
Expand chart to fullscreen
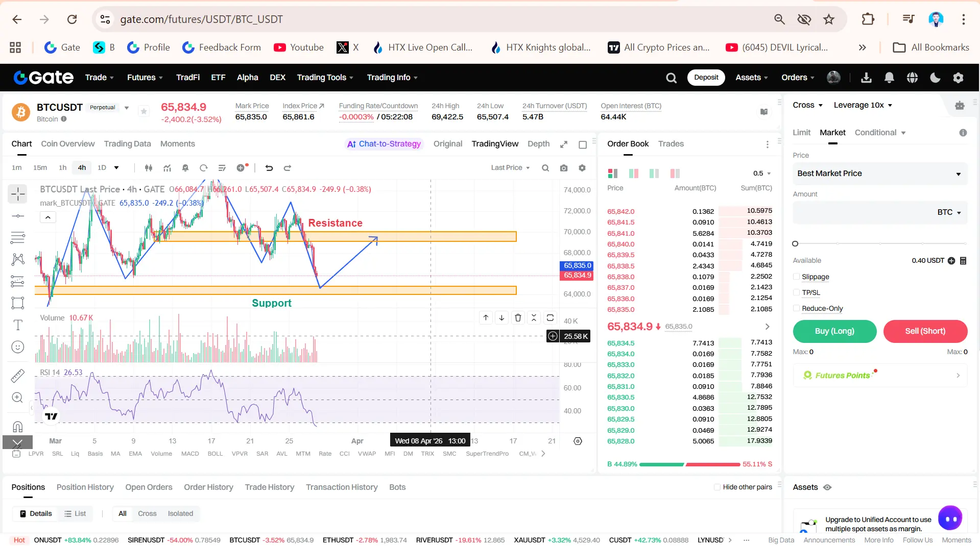coord(564,144)
